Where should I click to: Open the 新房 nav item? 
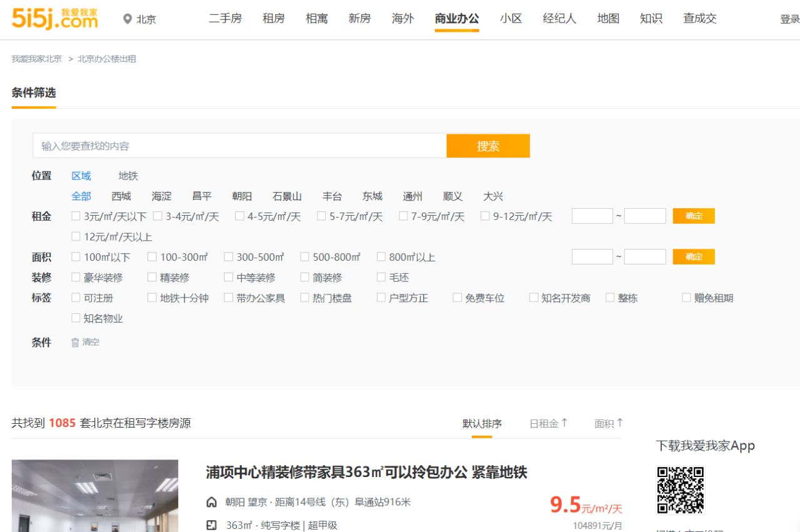(x=360, y=19)
